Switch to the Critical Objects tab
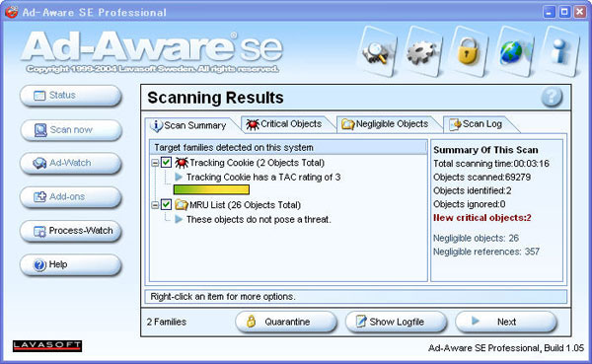The image size is (592, 364). click(x=287, y=124)
